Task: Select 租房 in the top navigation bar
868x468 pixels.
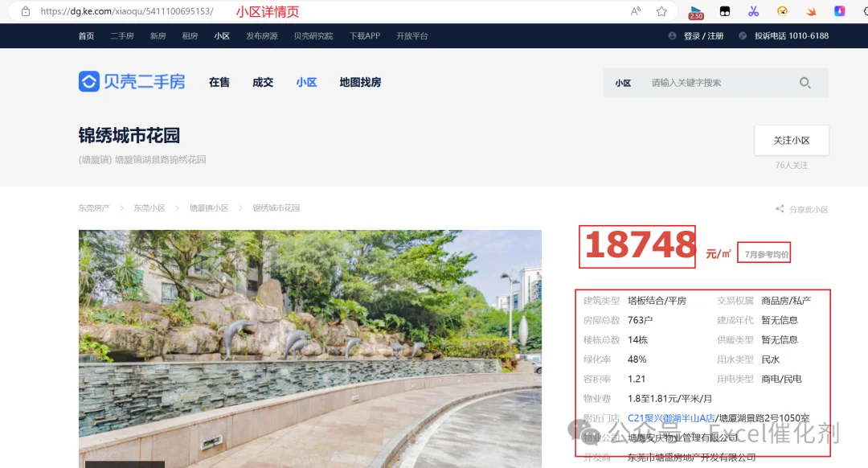Action: (190, 36)
